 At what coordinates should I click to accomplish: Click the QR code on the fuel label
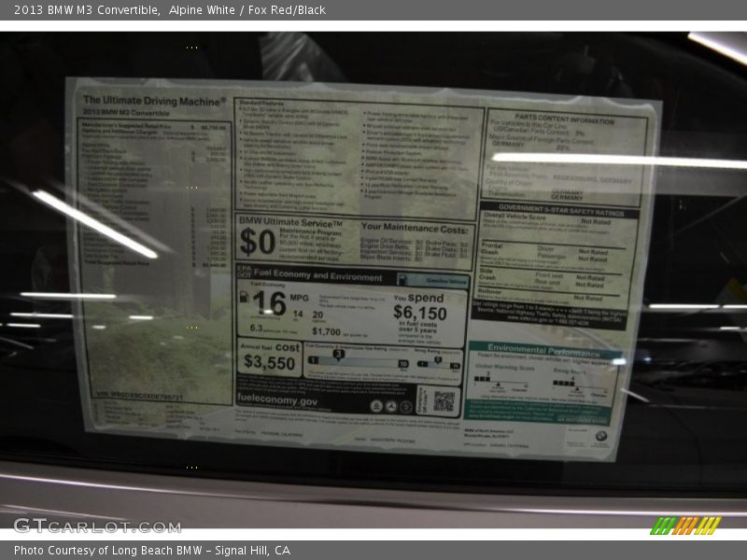click(444, 401)
